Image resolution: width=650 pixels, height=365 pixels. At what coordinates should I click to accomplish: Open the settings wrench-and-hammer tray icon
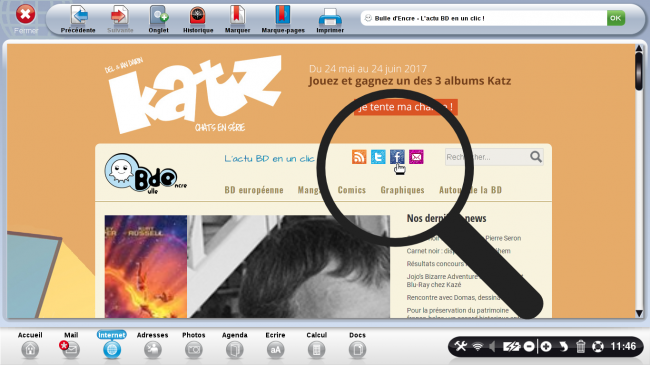pyautogui.click(x=460, y=346)
